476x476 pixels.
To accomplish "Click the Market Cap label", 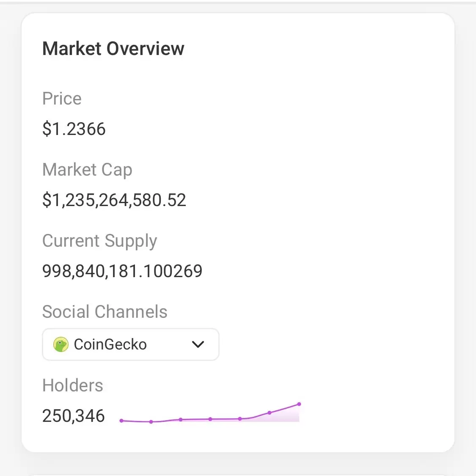I will [88, 170].
